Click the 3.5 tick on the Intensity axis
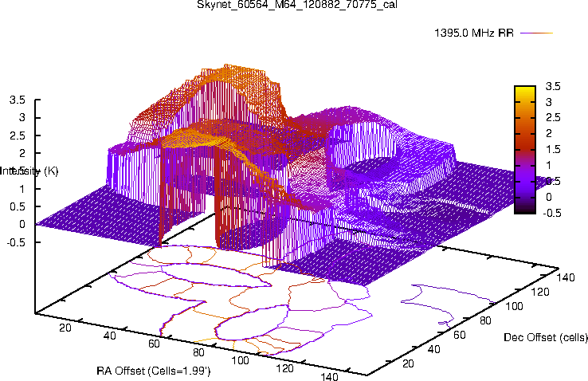 18,100
